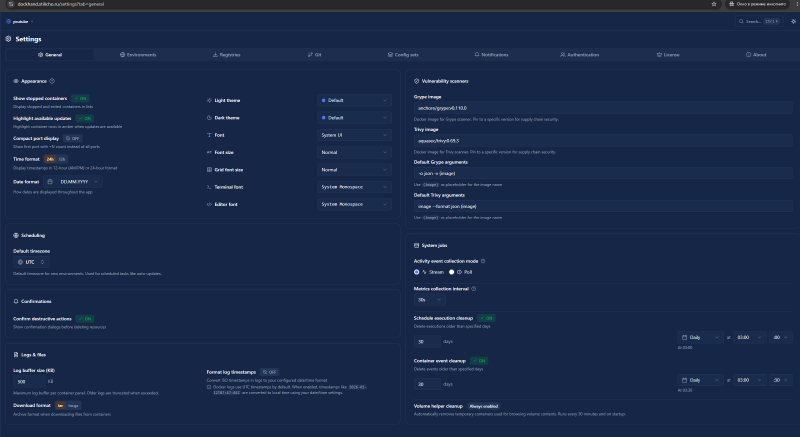800x437 pixels.
Task: Enable Compact port display toggle
Action: point(73,138)
